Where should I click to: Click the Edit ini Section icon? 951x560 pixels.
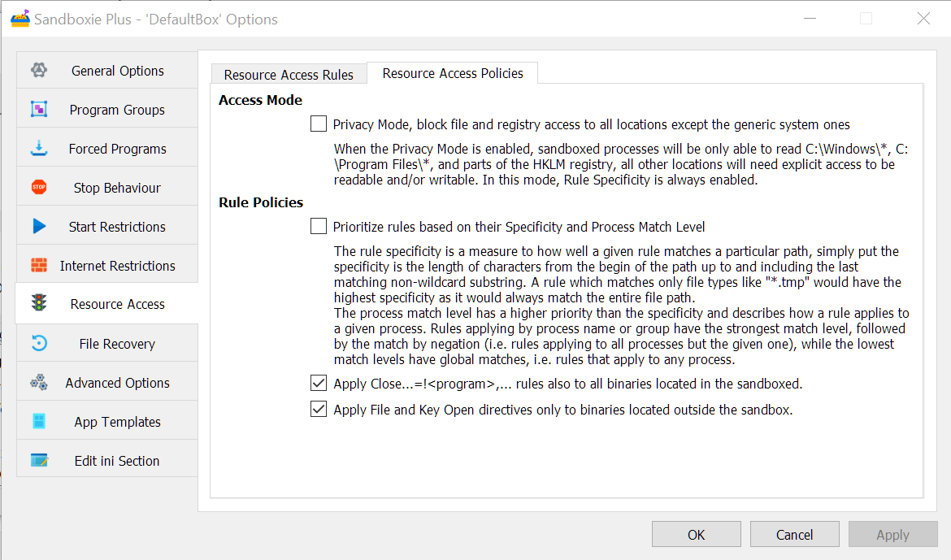[39, 461]
